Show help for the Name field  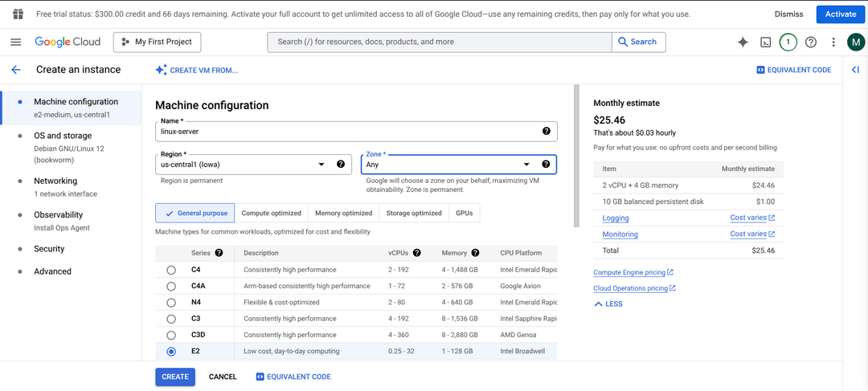pos(547,131)
